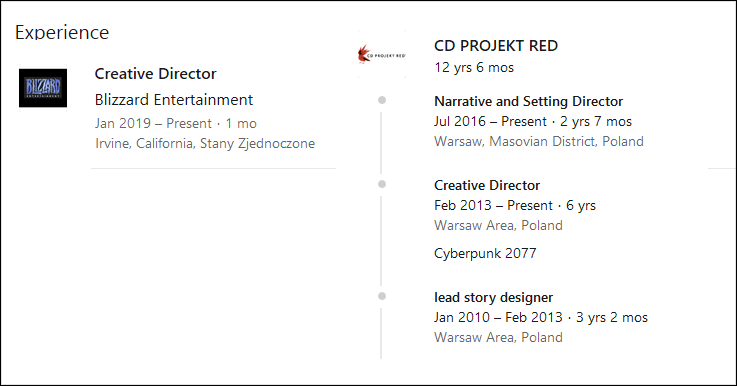The width and height of the screenshot is (737, 386).
Task: Click the Jan 2019 – Present date range
Action: coord(153,123)
